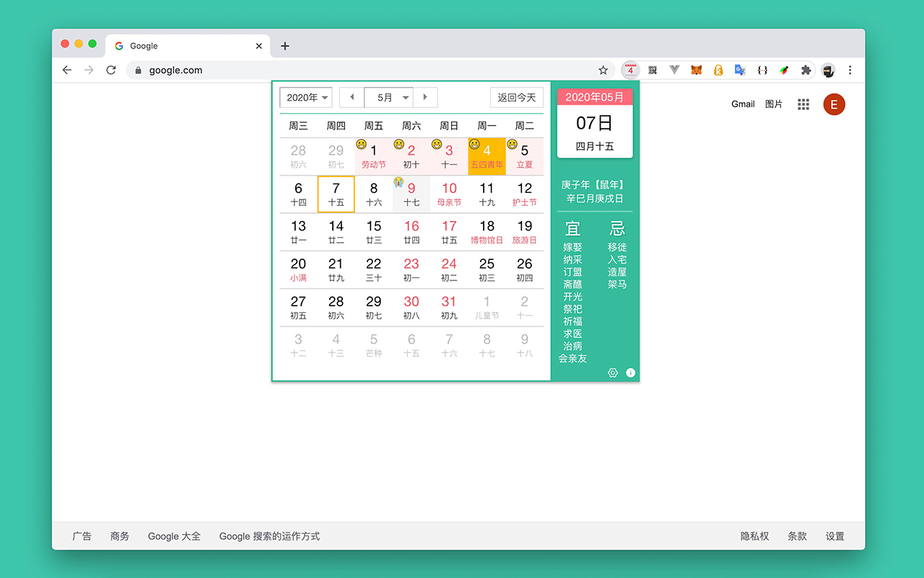Select May 12 护士节 date
The width and height of the screenshot is (924, 578).
click(x=525, y=194)
